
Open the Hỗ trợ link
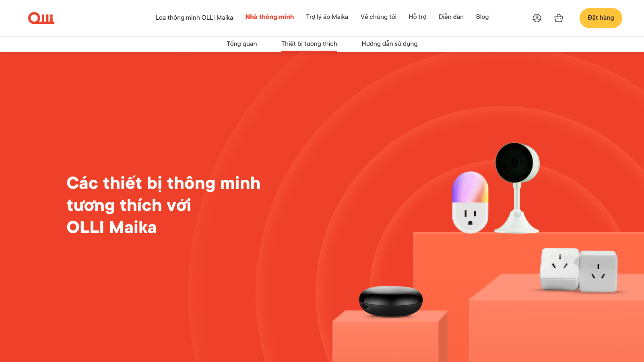pos(417,17)
